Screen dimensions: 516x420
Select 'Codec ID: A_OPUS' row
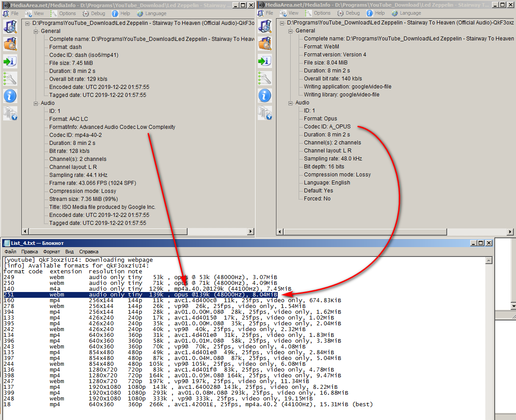pos(328,127)
